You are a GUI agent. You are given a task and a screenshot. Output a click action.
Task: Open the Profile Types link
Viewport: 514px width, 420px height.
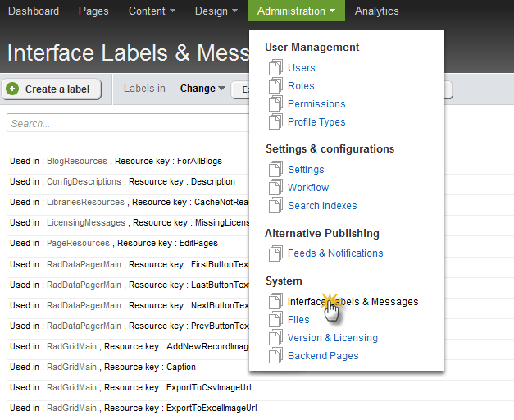(x=316, y=121)
